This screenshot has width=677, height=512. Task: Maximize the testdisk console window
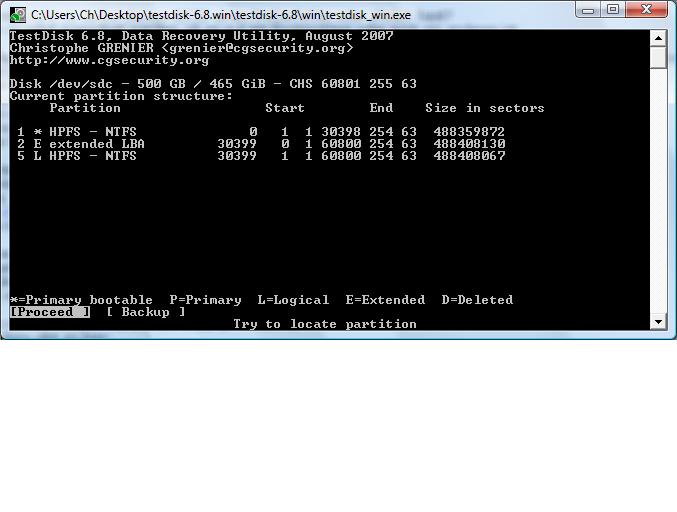tap(612, 9)
